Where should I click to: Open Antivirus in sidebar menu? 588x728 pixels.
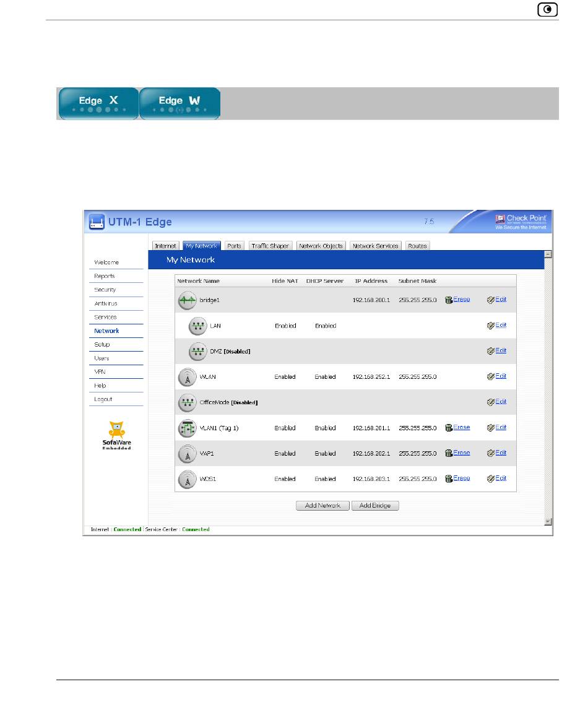coord(106,303)
